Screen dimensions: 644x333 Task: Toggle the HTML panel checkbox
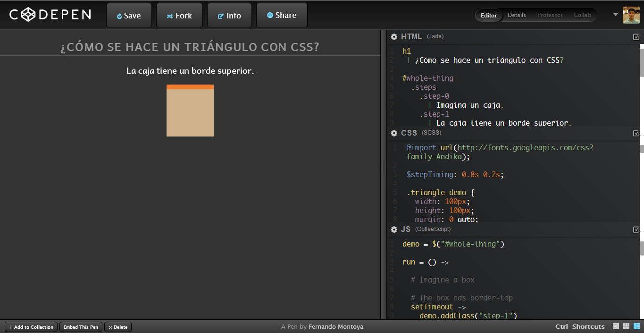pos(636,37)
